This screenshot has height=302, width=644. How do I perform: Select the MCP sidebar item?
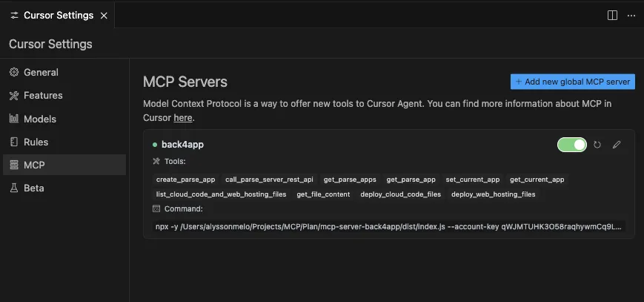[64, 165]
